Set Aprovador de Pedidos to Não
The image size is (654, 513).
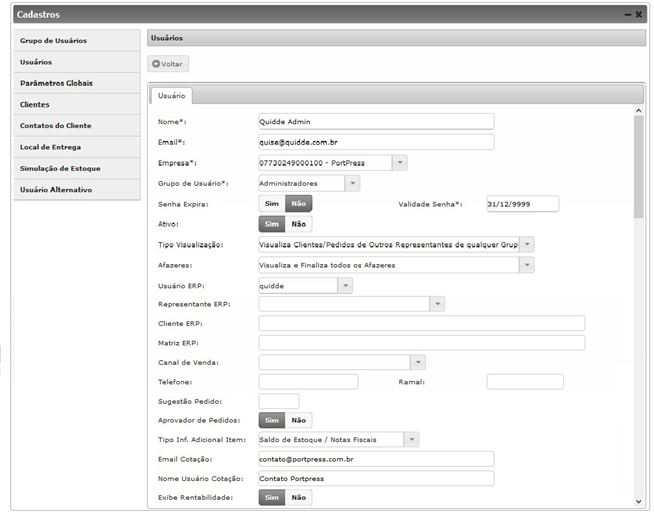(299, 420)
